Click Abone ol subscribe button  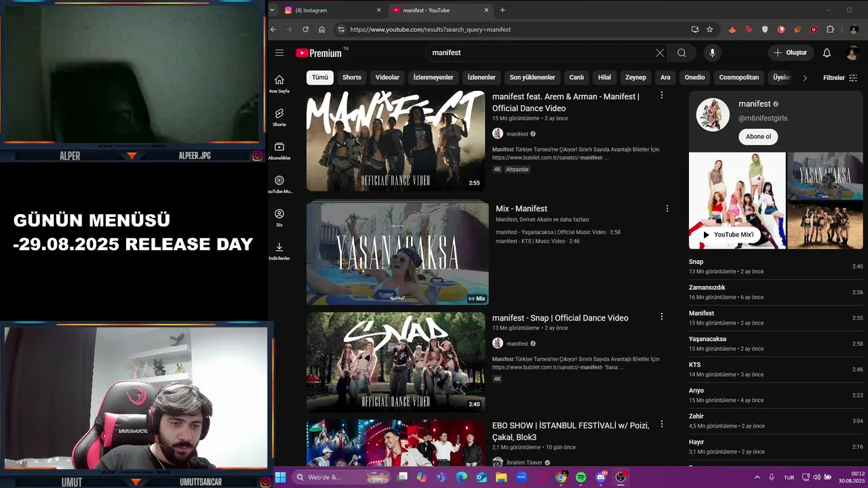[758, 136]
